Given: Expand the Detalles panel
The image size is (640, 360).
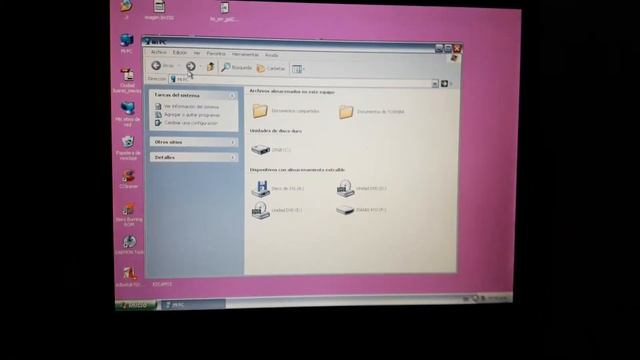Looking at the screenshot, I should [x=233, y=158].
